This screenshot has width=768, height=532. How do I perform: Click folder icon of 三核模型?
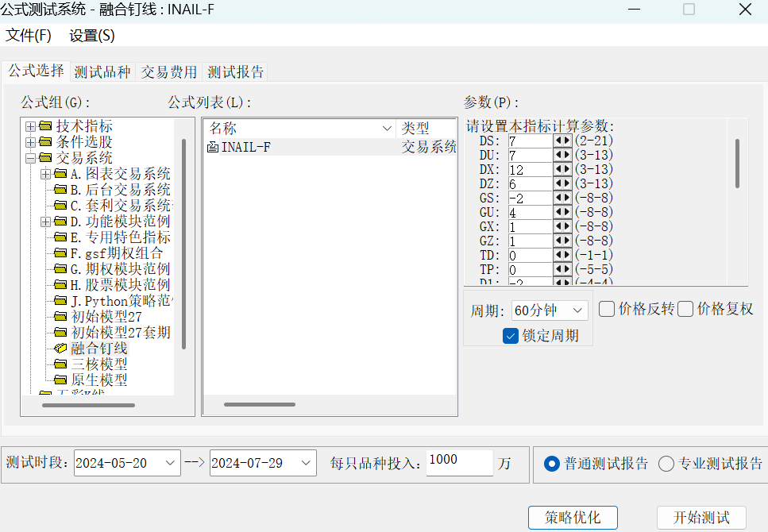pyautogui.click(x=60, y=364)
